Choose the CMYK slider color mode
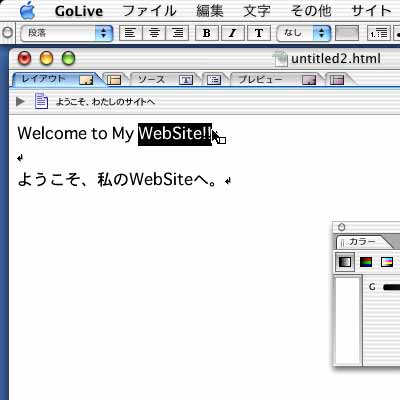The image size is (400, 400). (387, 262)
